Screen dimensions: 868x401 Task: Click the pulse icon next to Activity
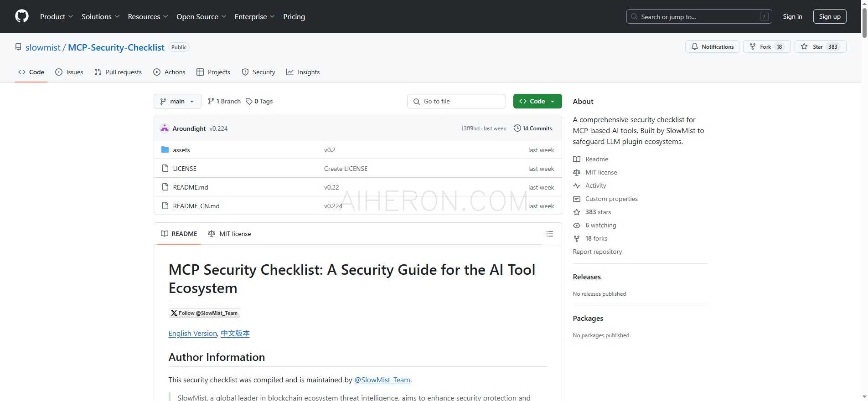click(577, 186)
